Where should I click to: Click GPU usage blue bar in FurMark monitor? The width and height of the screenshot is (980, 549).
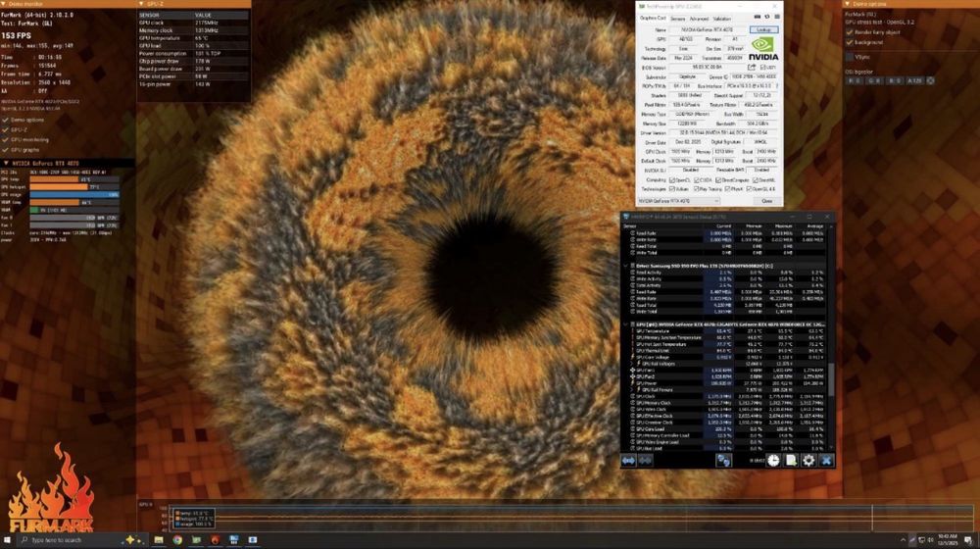(74, 194)
